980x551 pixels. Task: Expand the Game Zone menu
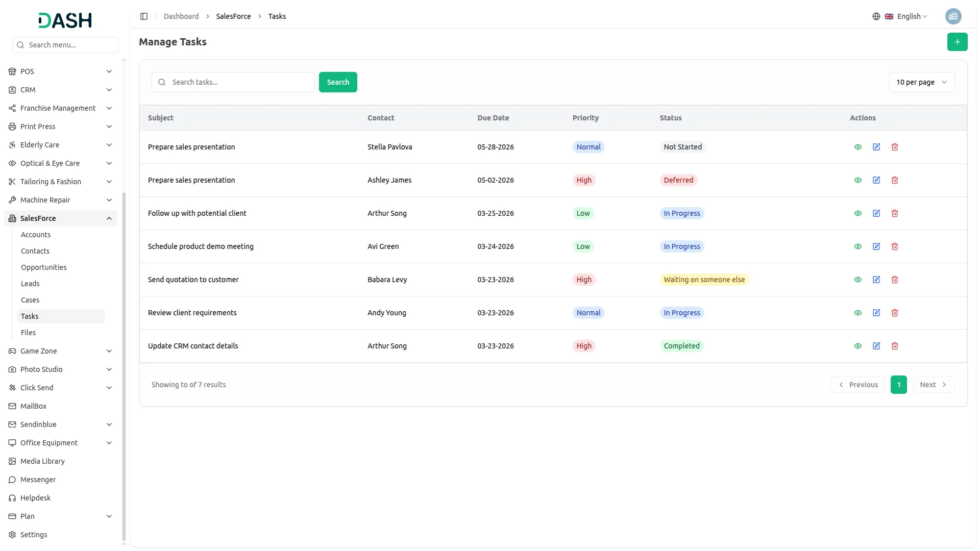click(60, 351)
